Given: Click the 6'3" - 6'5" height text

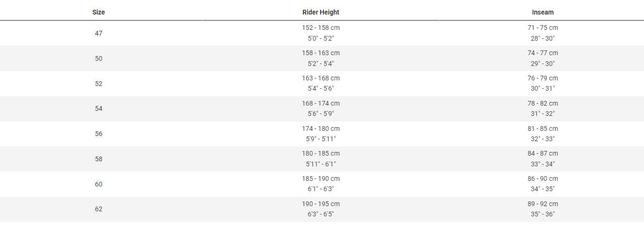Looking at the screenshot, I should [x=321, y=214].
